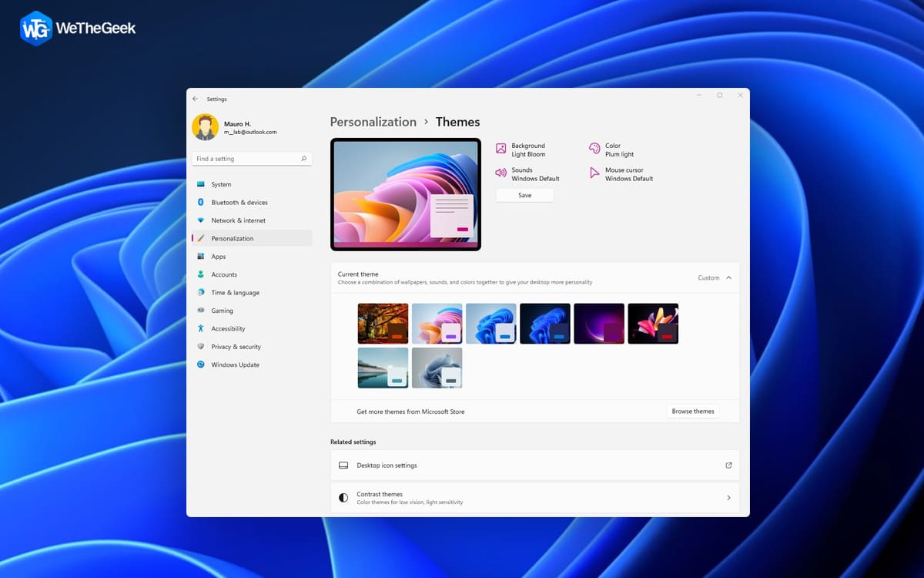Click the large theme preview image
Screen dimensions: 924x578
(x=406, y=194)
